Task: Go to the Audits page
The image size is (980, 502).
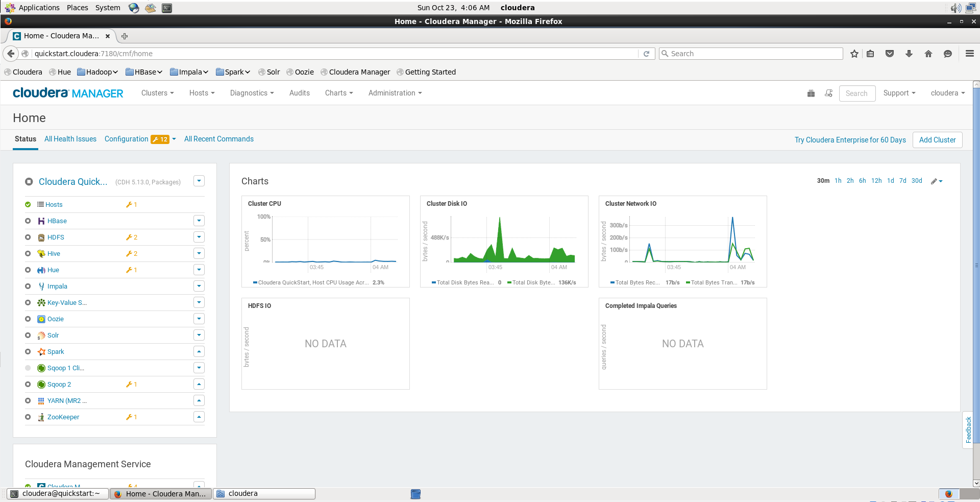Action: 300,93
